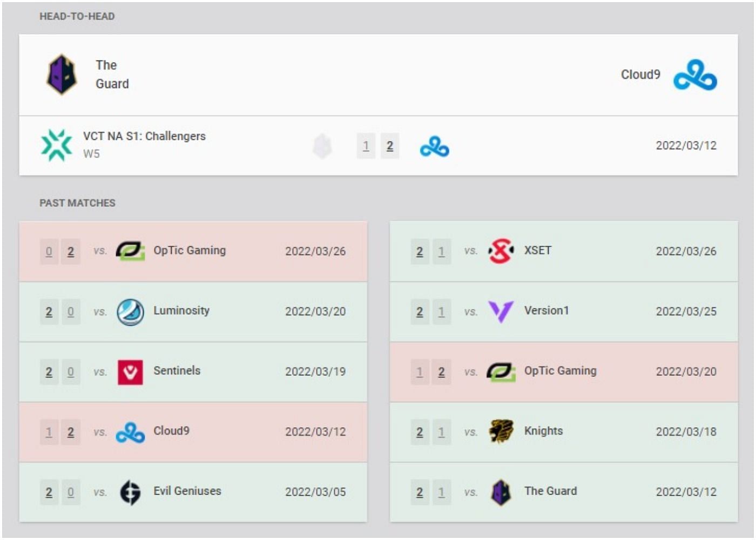Open VCT NA S1 Challengers event icon
Screen dimensions: 756x540
[57, 145]
